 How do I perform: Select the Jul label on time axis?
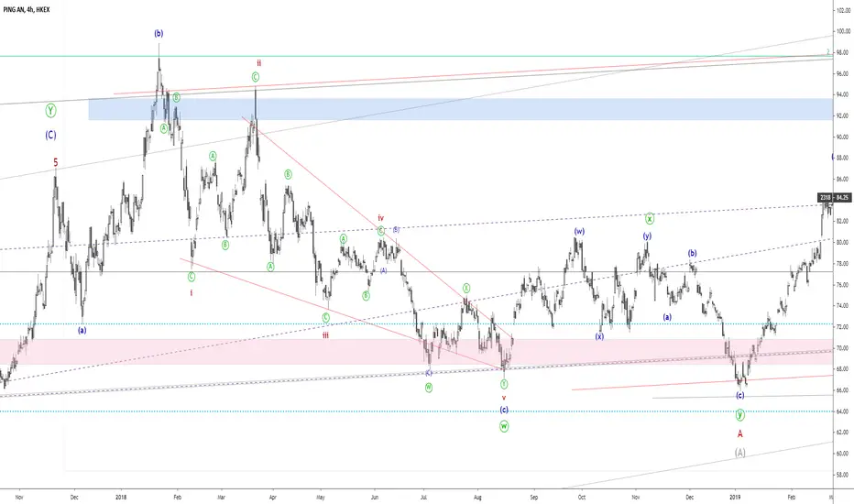(x=423, y=497)
